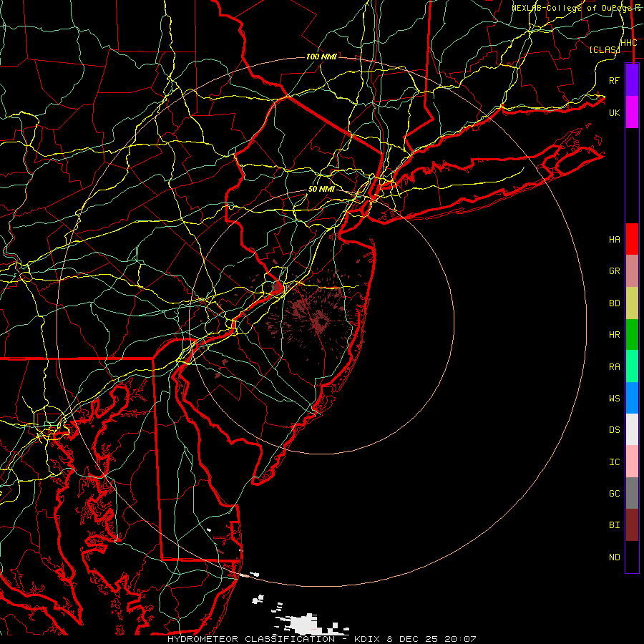Click the WS legend label
The height and width of the screenshot is (644, 644).
pos(614,399)
